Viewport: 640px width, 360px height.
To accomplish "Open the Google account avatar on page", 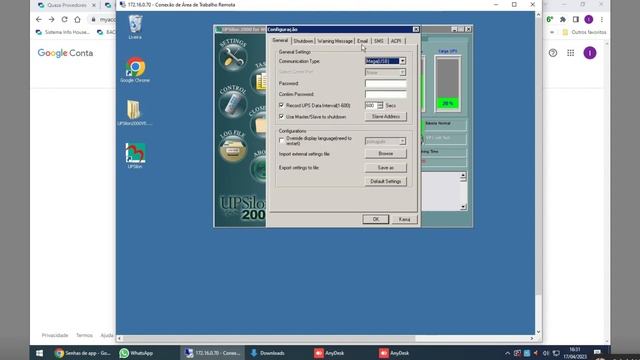I will point(590,53).
